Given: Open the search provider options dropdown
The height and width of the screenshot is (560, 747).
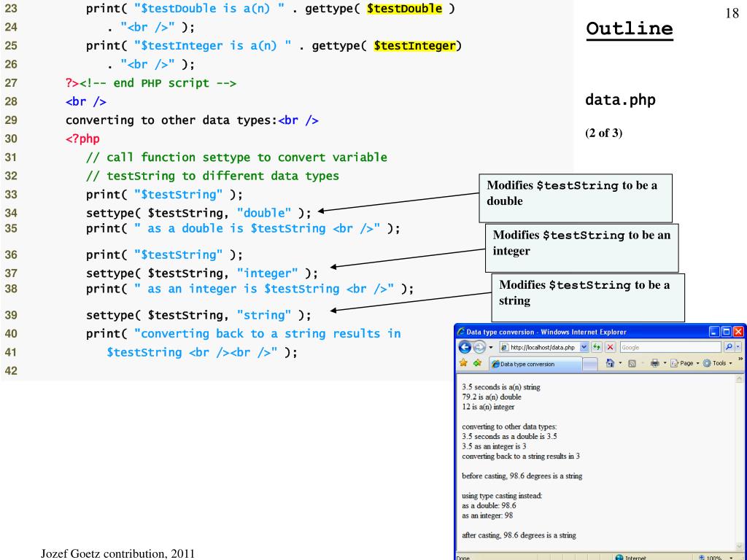Looking at the screenshot, I should click(738, 347).
